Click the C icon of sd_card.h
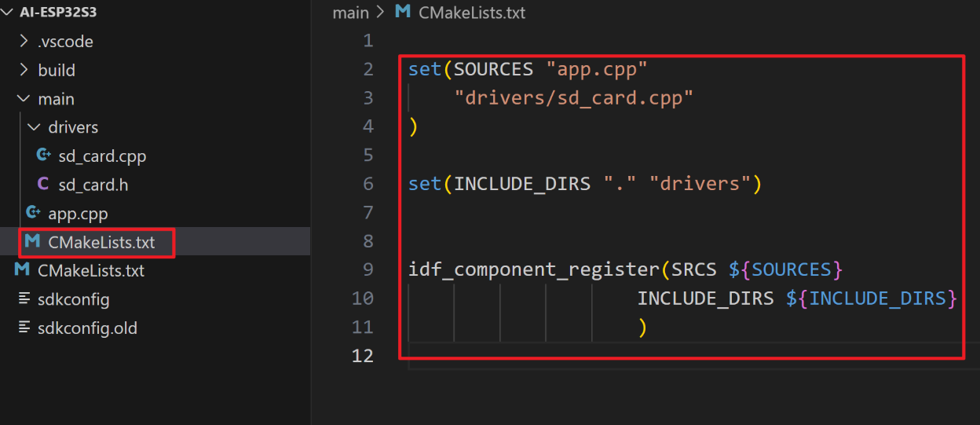Screen dimensions: 980x425 click(43, 184)
